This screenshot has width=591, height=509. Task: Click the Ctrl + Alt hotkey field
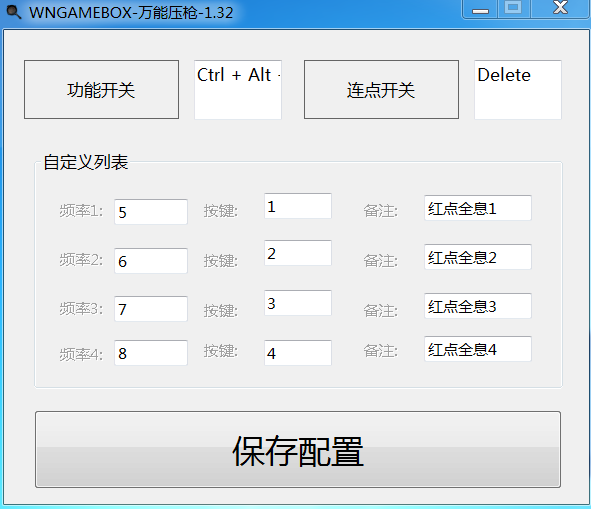point(238,90)
